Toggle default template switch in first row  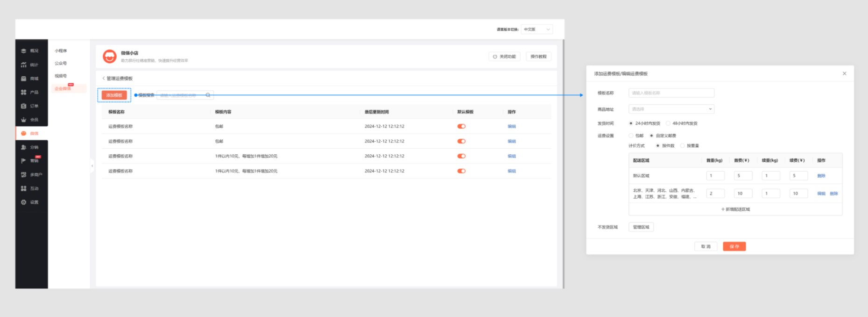(x=461, y=126)
